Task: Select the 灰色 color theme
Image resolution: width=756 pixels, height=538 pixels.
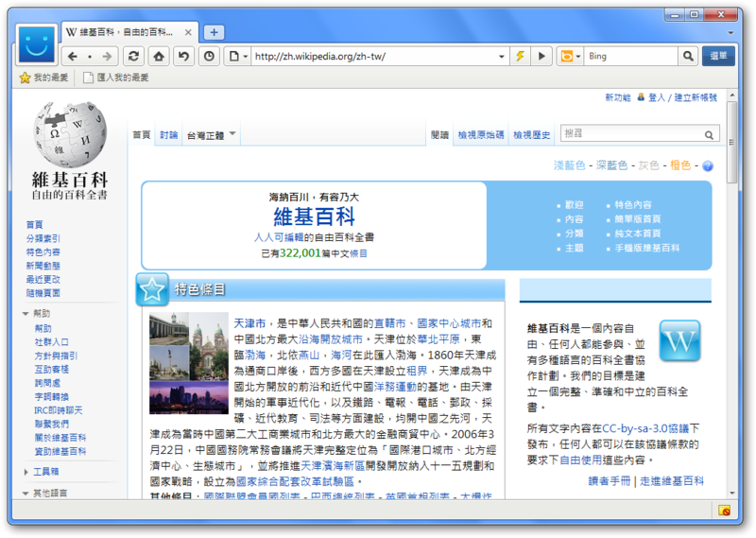Action: coord(648,165)
